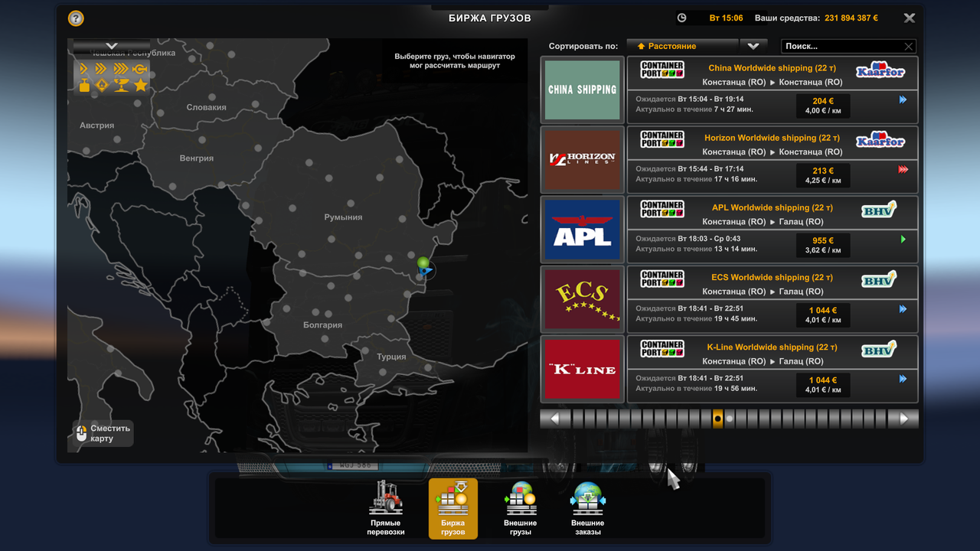Select the highlighted orange page marker
980x551 pixels.
coord(717,419)
